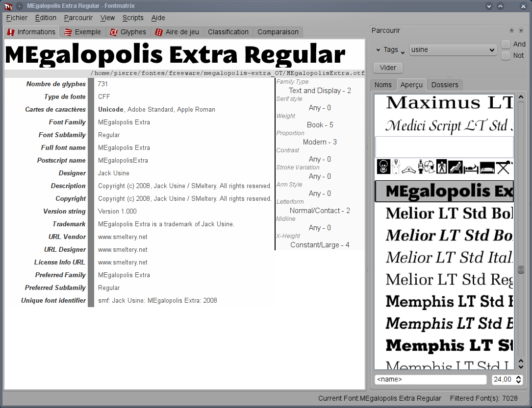Click the Normal/Contact - 2 letterform value

(320, 211)
